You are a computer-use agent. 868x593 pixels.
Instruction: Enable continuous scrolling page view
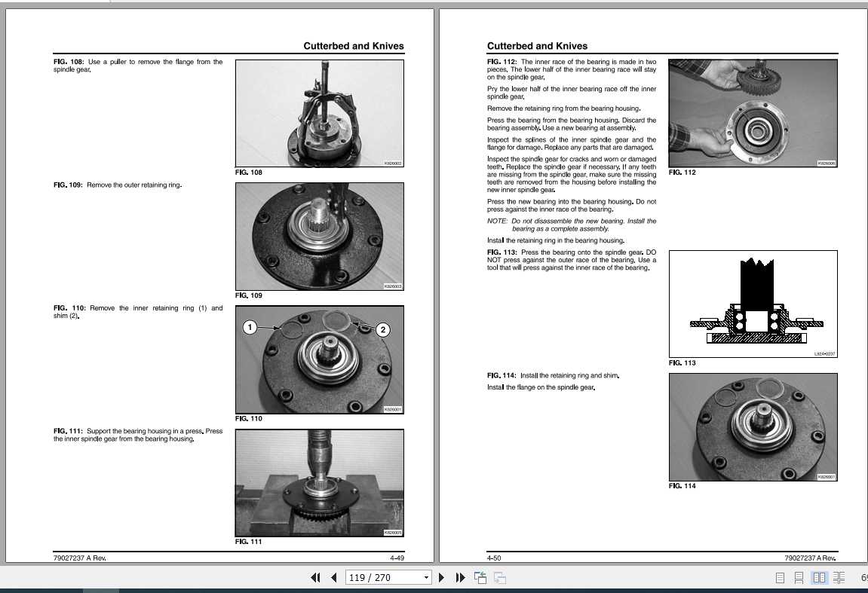pyautogui.click(x=799, y=577)
